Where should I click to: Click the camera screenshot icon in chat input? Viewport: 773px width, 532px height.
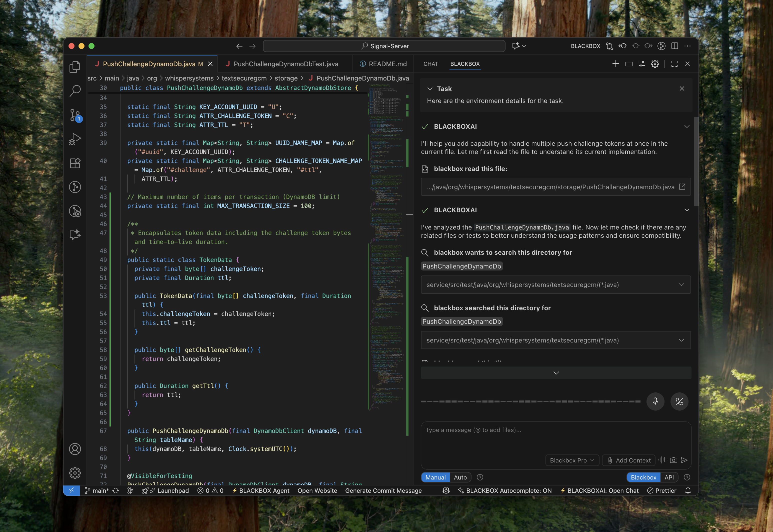click(673, 460)
